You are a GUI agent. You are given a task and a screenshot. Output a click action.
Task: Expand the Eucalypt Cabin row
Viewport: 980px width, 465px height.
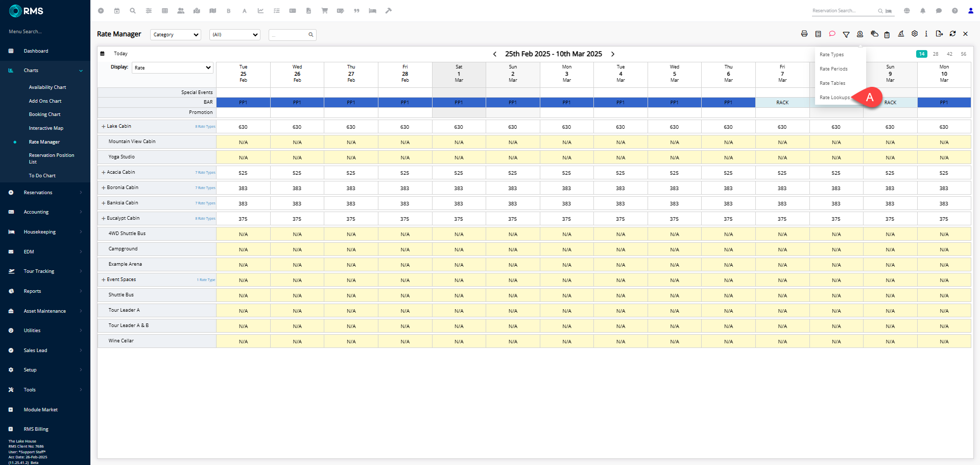(104, 218)
